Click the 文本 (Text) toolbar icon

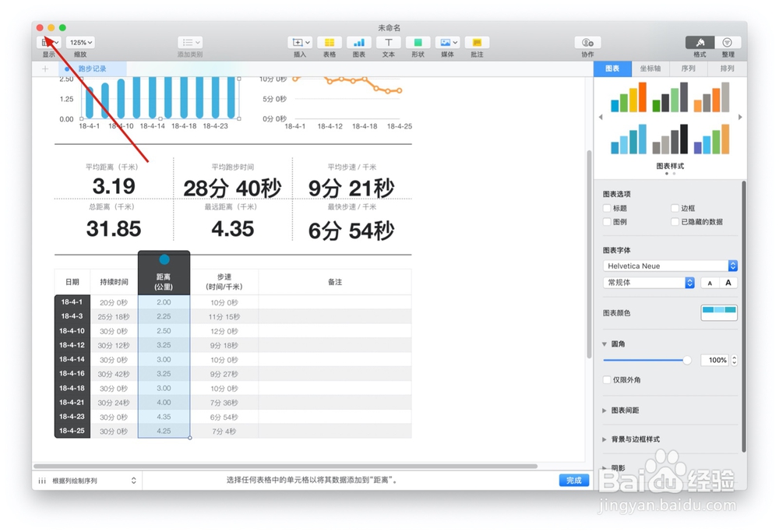tap(388, 44)
